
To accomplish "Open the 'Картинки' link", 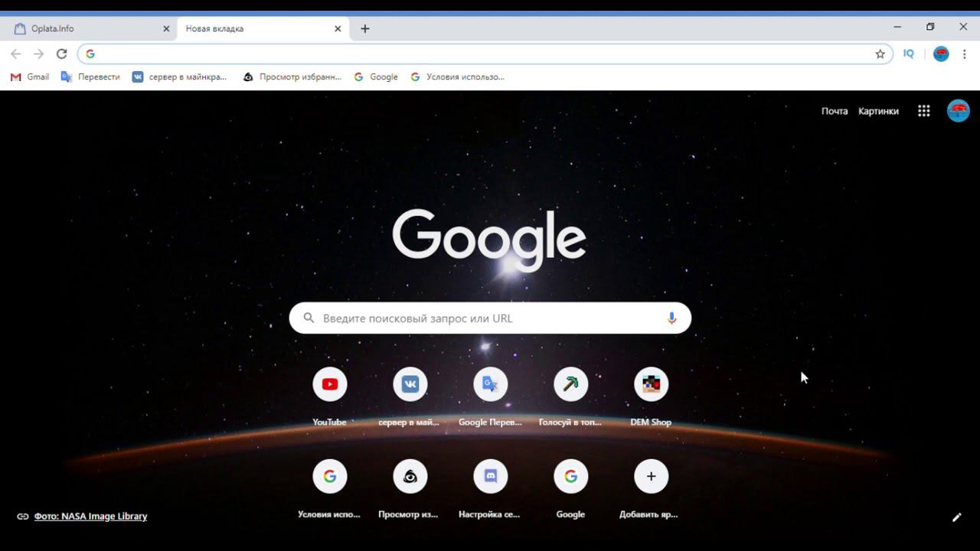I will (878, 111).
